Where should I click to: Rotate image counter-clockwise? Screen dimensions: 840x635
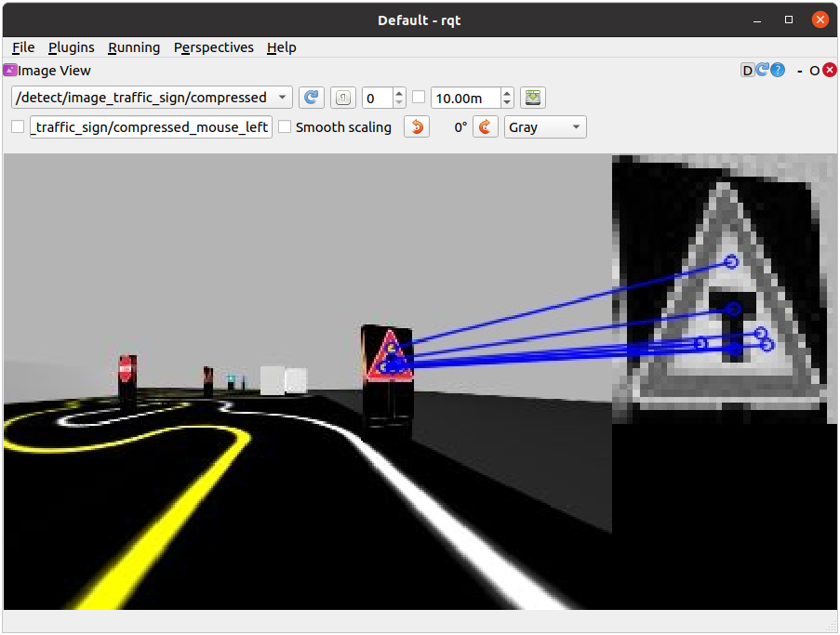click(x=417, y=127)
